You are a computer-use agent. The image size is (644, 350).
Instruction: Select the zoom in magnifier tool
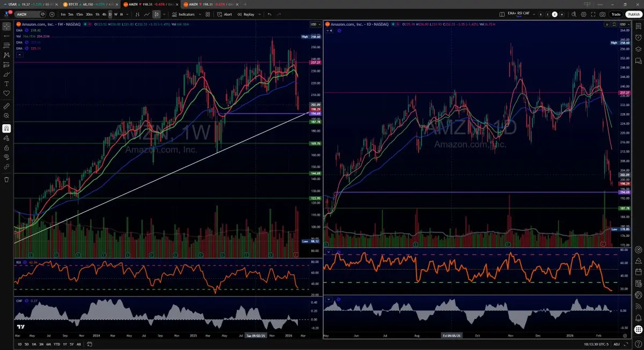coord(6,115)
